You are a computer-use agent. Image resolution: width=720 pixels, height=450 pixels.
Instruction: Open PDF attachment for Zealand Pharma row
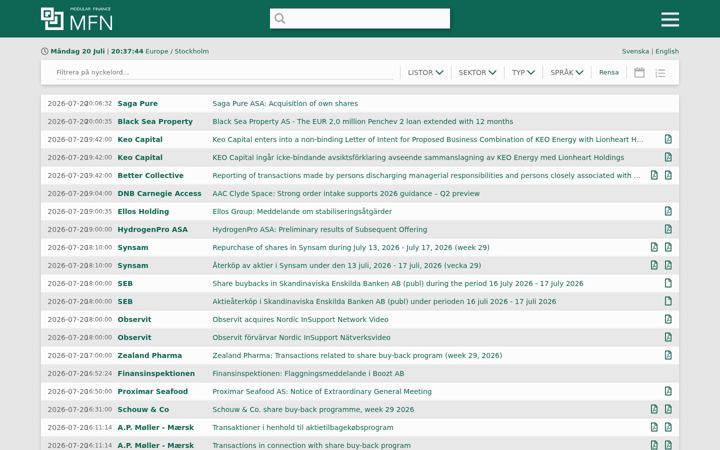668,355
